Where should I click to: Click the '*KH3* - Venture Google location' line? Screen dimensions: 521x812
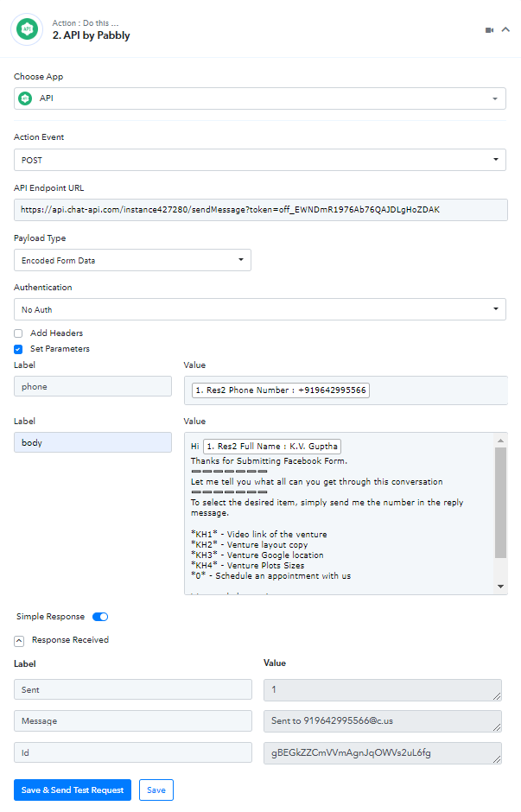click(257, 555)
